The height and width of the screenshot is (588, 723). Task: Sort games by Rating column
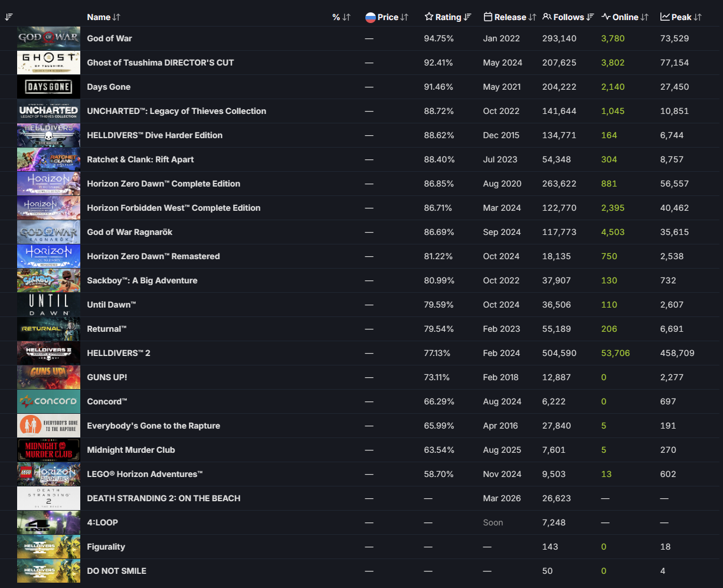448,17
